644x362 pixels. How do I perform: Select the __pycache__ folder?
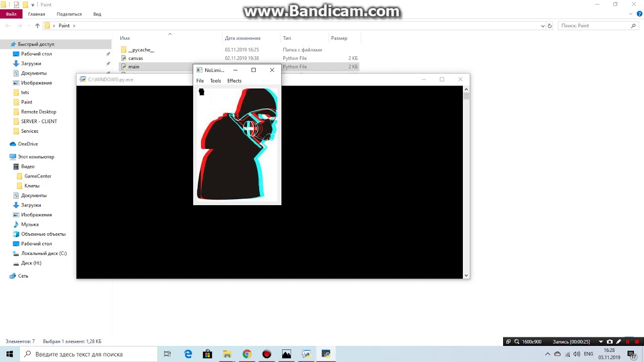click(x=141, y=50)
